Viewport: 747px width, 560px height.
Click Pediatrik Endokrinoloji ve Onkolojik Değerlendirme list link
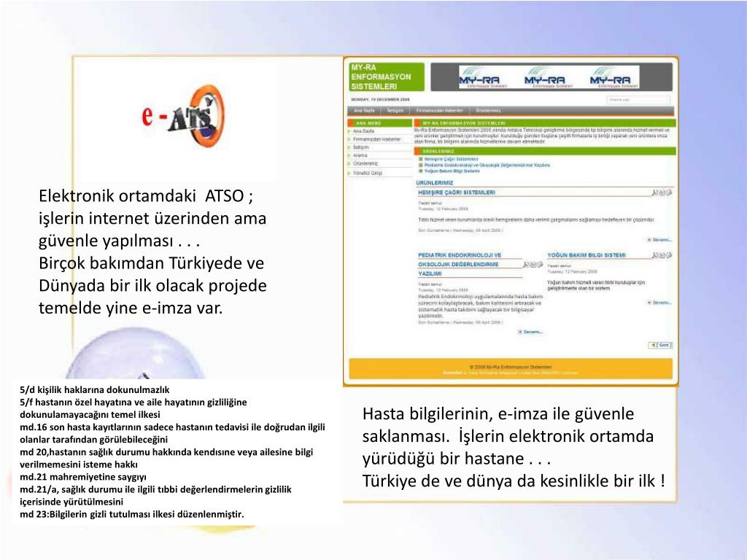[x=487, y=166]
